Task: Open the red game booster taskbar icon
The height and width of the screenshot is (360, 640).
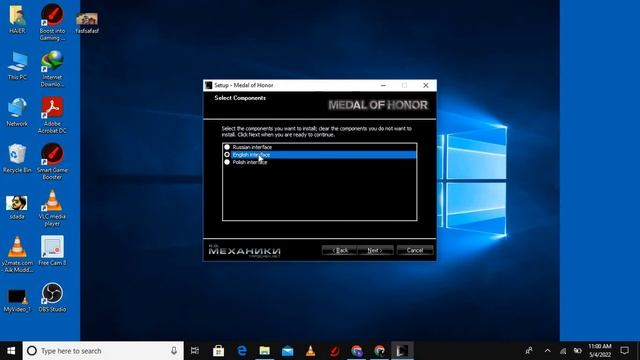Action: coord(334,351)
